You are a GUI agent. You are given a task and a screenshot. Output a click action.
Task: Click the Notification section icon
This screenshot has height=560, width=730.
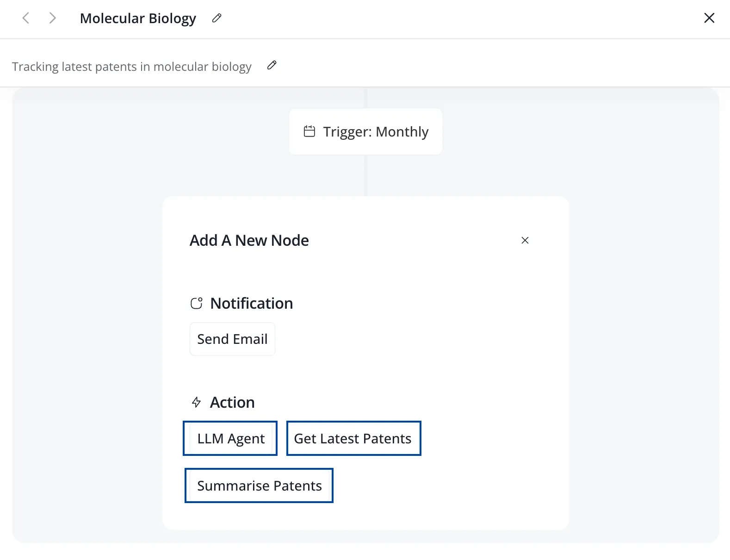click(197, 303)
